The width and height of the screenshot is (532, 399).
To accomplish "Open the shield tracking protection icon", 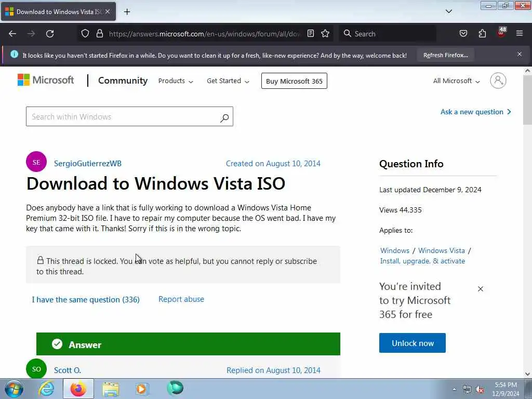I will [x=85, y=33].
